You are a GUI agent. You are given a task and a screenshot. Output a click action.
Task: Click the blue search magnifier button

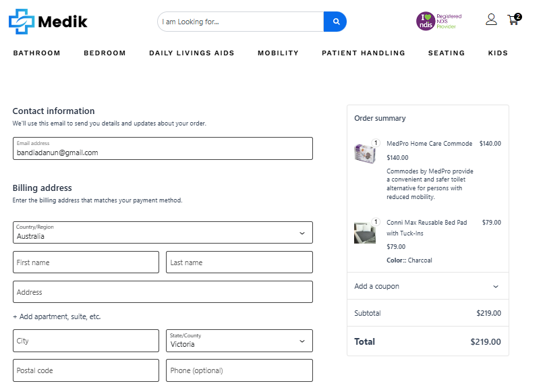(x=335, y=22)
